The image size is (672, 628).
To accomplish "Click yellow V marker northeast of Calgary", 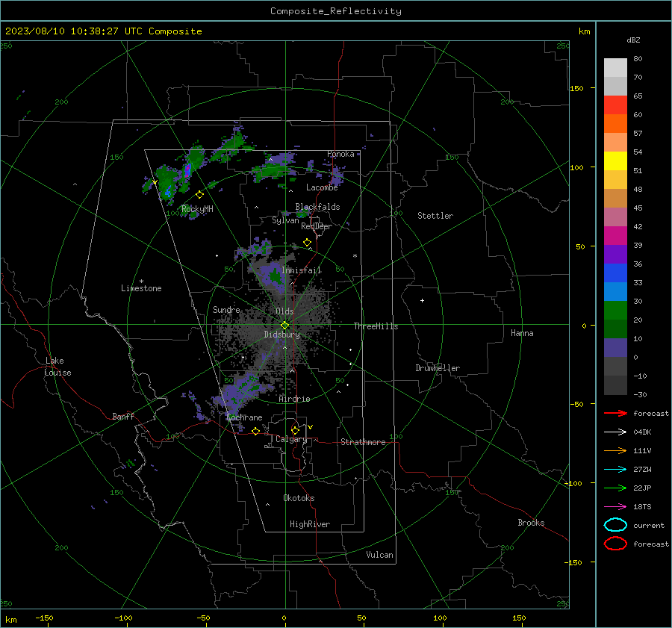I will [x=311, y=427].
